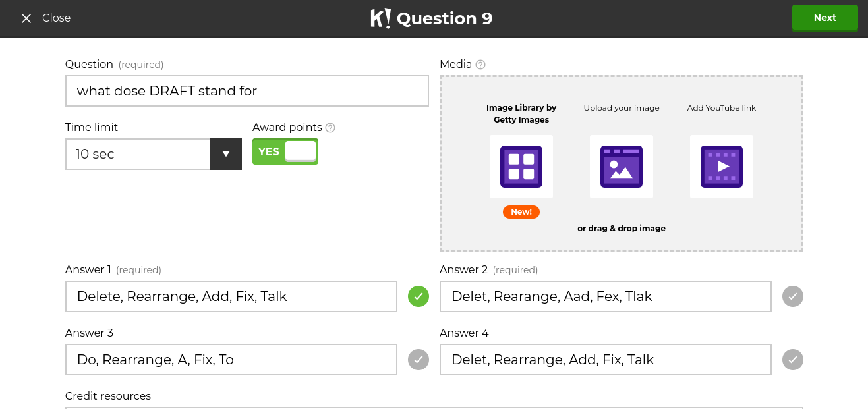
Task: Open the 10 sec time limit selector
Action: coord(138,154)
